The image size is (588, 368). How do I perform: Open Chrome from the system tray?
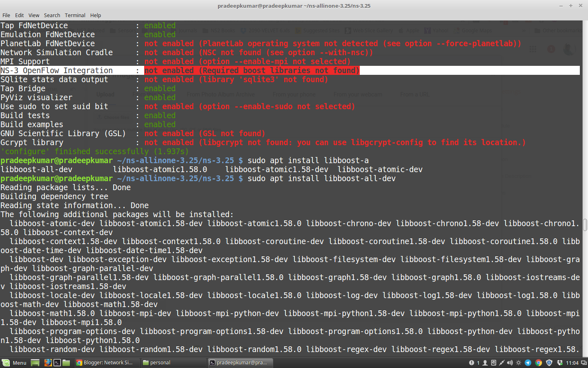click(x=538, y=363)
